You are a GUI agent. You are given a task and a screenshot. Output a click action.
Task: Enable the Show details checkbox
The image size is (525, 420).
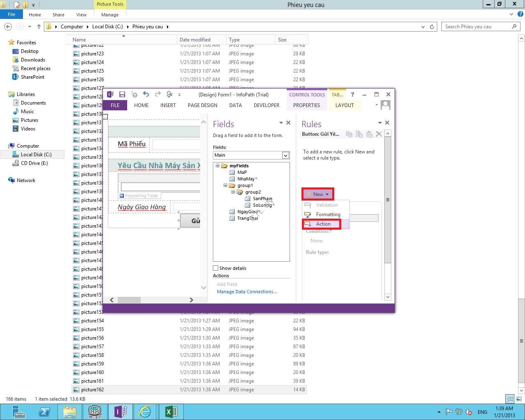click(x=216, y=268)
